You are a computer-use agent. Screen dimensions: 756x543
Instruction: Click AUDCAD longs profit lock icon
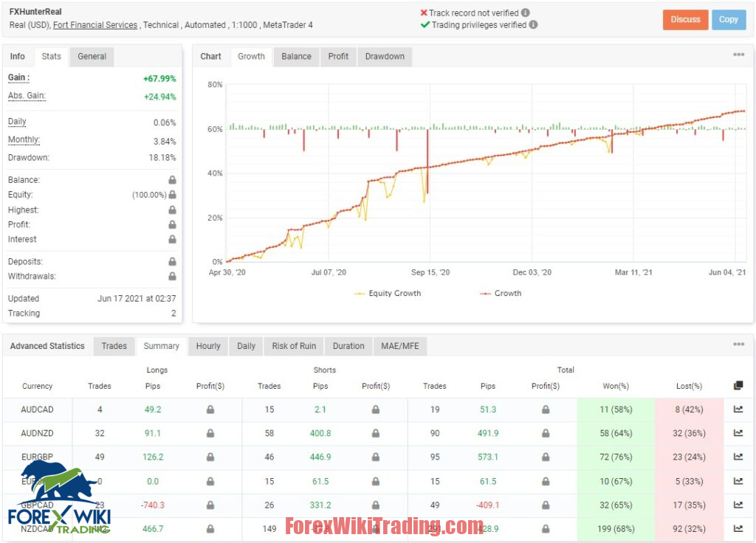[x=210, y=409]
